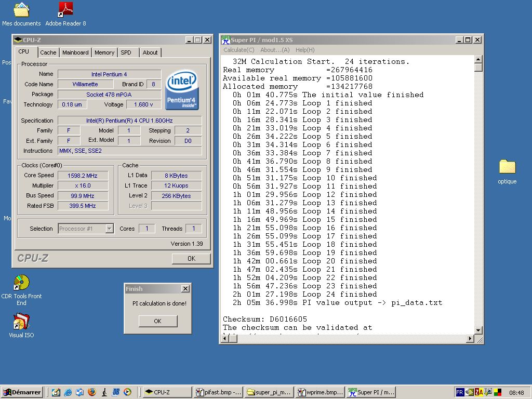
Task: Switch to the Cache tab
Action: coord(48,52)
